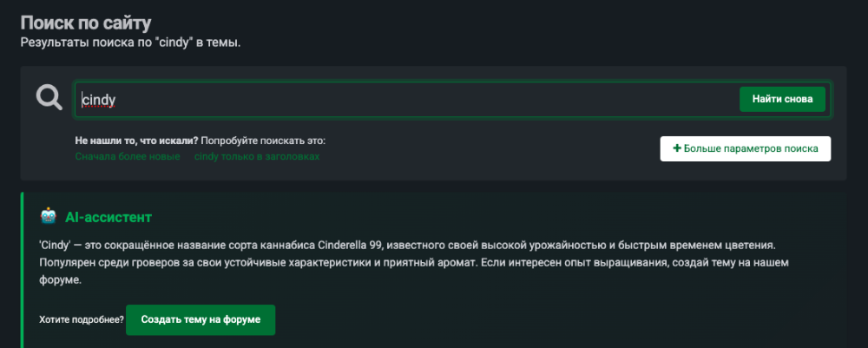Screen dimensions: 868x348
Task: Sort results via Сначала более новые link
Action: pos(128,156)
